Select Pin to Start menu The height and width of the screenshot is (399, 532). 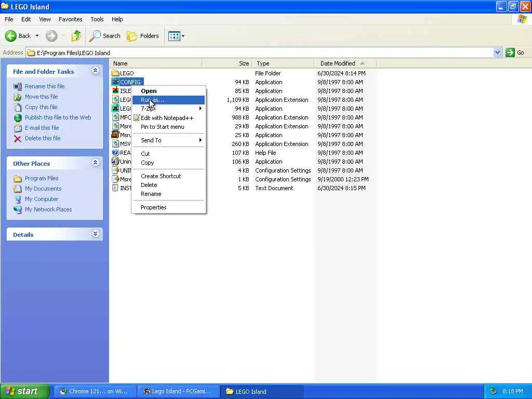169,127
